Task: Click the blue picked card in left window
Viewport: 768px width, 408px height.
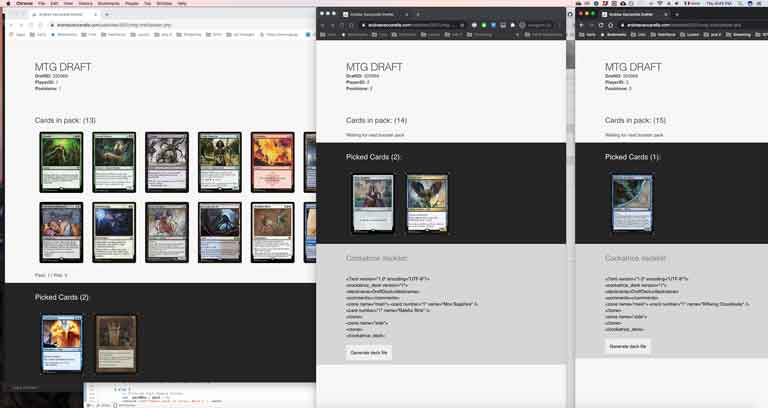Action: (x=62, y=343)
